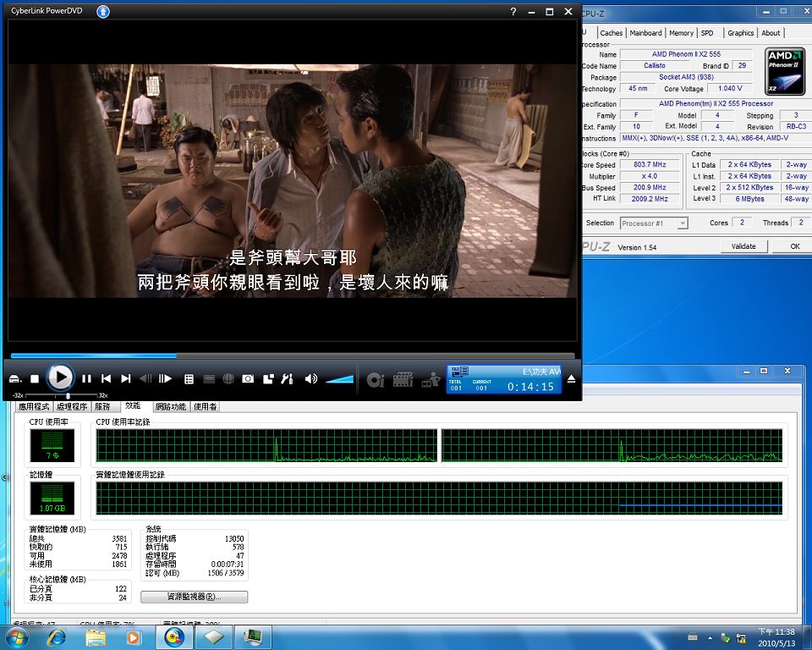812x650 pixels.
Task: Click the PowerDVD overlapping squares display icon
Action: (268, 379)
